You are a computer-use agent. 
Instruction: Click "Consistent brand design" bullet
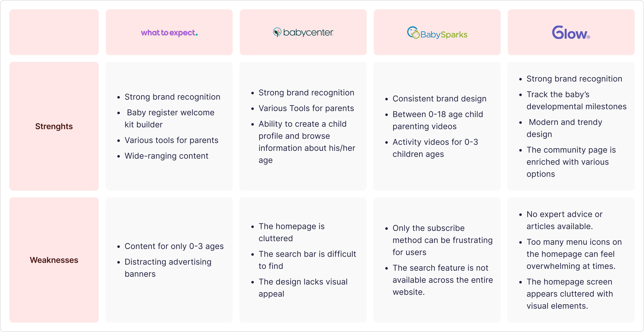coord(439,99)
